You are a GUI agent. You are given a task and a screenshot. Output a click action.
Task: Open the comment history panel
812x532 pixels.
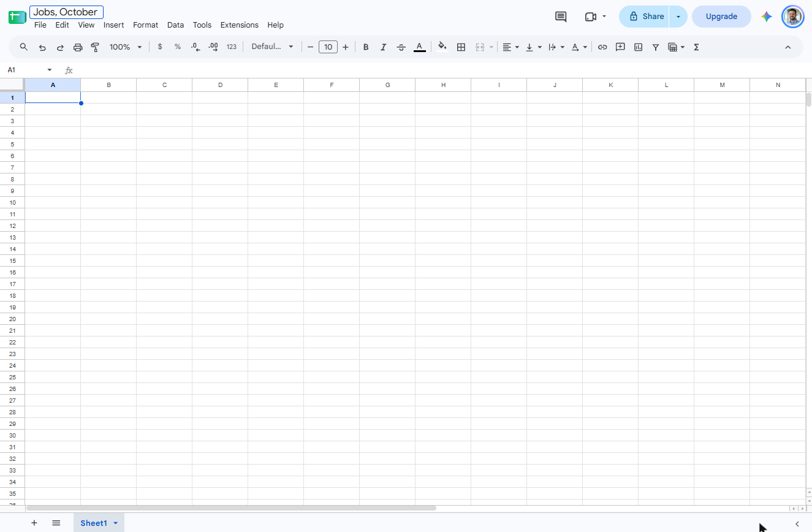pyautogui.click(x=561, y=17)
